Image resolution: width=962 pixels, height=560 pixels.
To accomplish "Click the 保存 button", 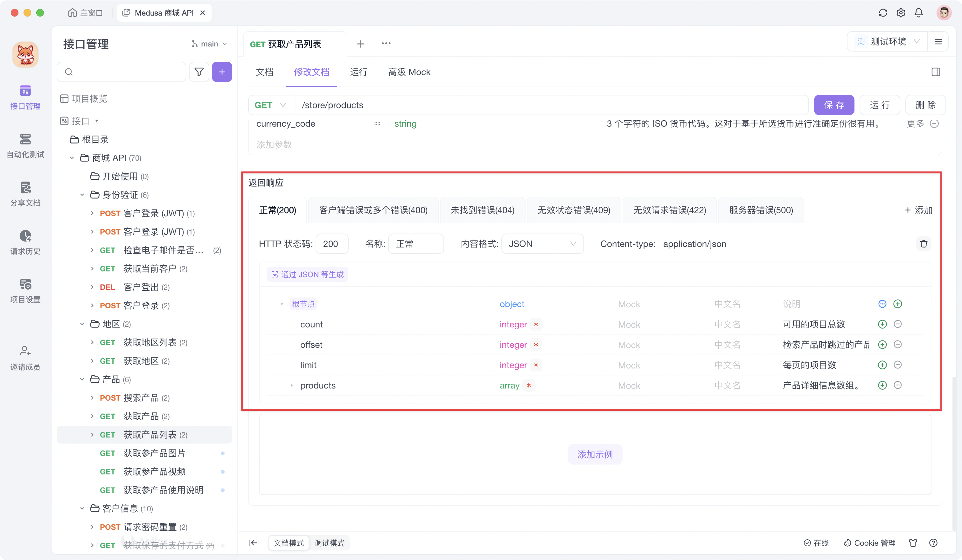I will (x=834, y=105).
